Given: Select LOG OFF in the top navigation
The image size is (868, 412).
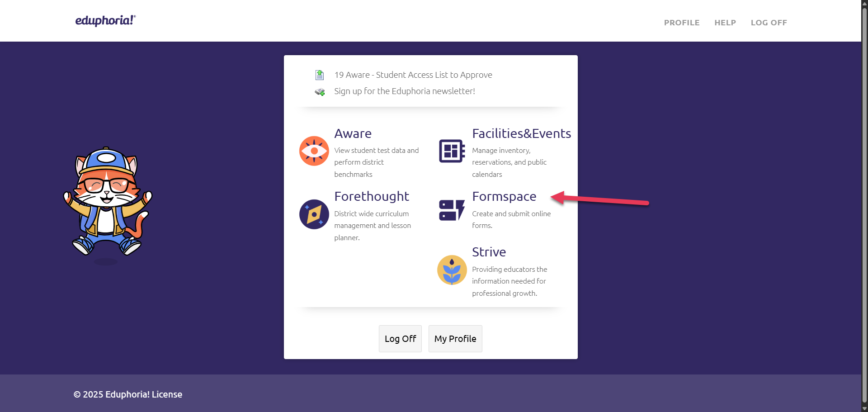Looking at the screenshot, I should 769,23.
